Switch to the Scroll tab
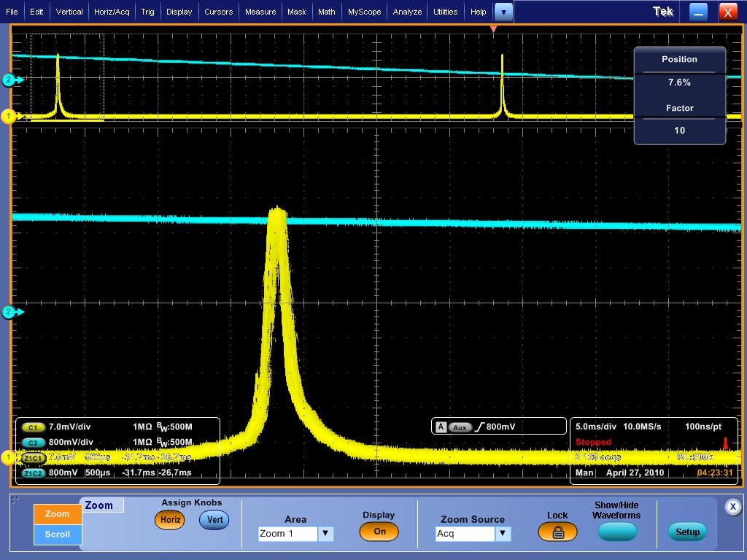The height and width of the screenshot is (560, 747). click(57, 534)
